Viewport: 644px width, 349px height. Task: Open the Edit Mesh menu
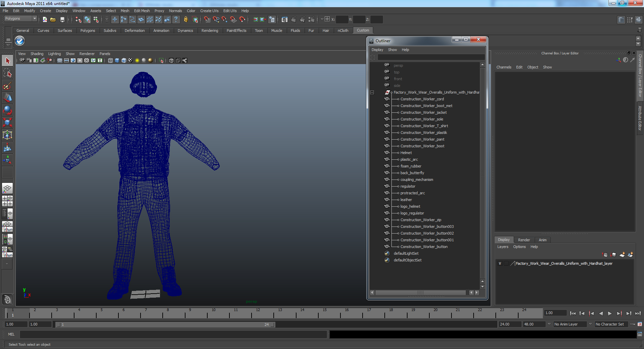coord(142,11)
